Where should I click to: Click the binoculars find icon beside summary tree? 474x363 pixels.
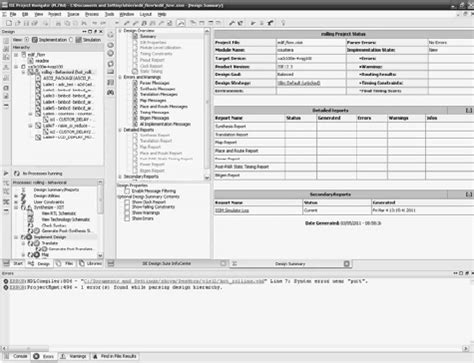[x=111, y=92]
